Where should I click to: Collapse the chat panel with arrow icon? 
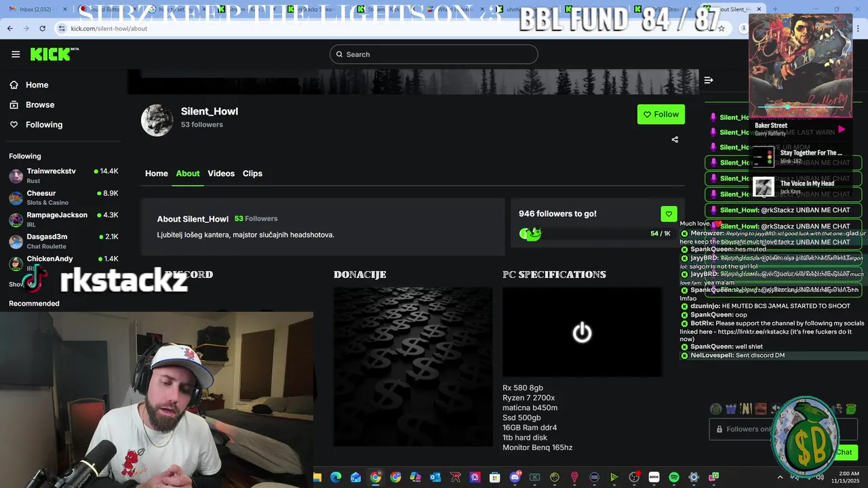pos(709,80)
